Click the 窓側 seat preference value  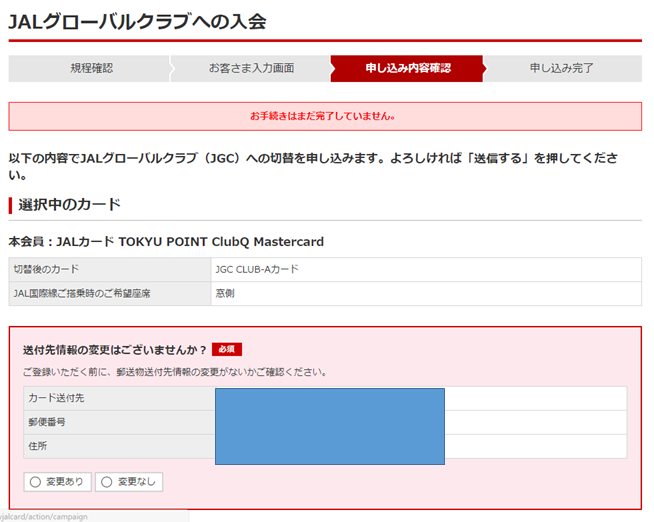[225, 294]
